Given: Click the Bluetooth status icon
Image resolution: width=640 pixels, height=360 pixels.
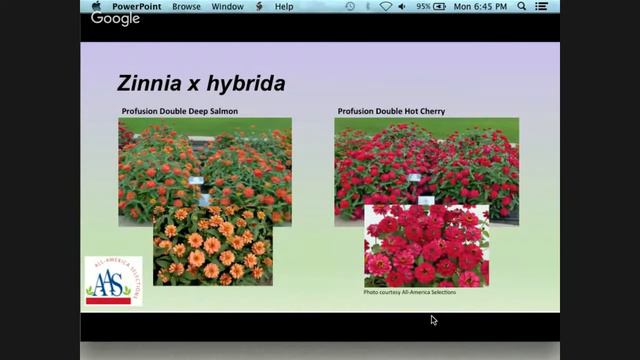Looking at the screenshot, I should [368, 7].
